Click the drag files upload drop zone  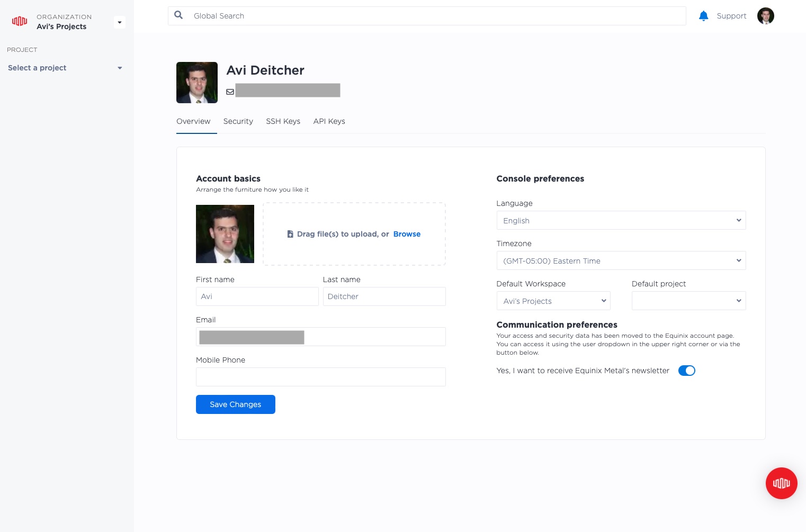pyautogui.click(x=354, y=234)
